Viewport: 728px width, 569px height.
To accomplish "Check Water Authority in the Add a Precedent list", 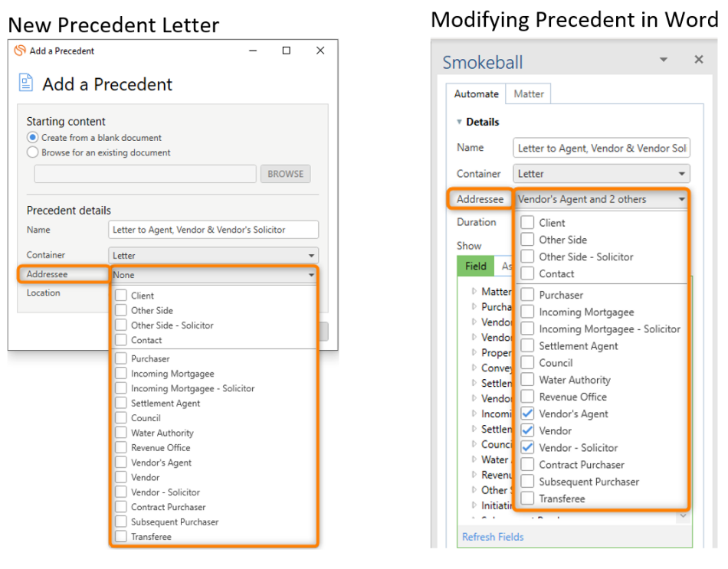I will click(x=121, y=433).
